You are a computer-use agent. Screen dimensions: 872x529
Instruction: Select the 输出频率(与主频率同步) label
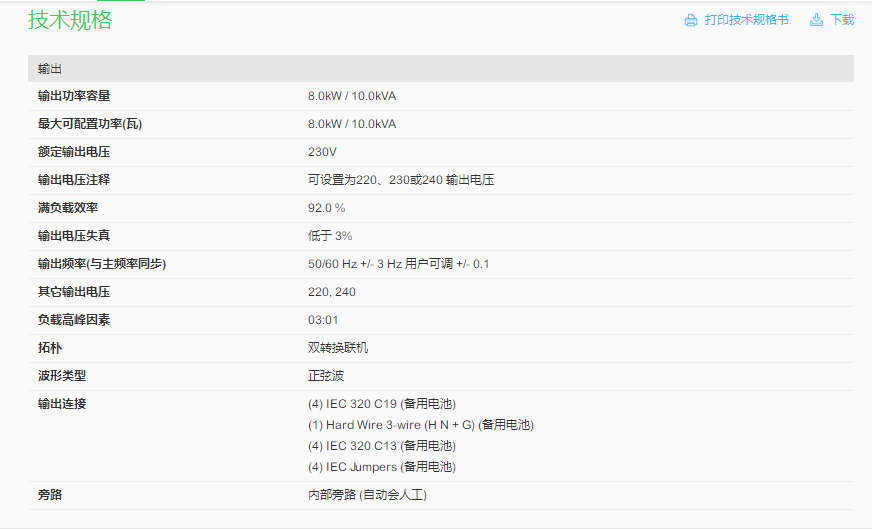[x=101, y=264]
